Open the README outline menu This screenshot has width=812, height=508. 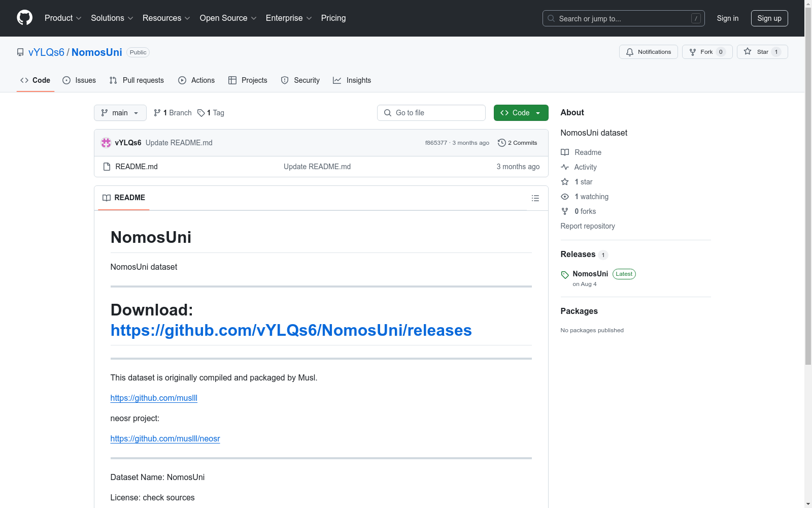[x=535, y=198]
